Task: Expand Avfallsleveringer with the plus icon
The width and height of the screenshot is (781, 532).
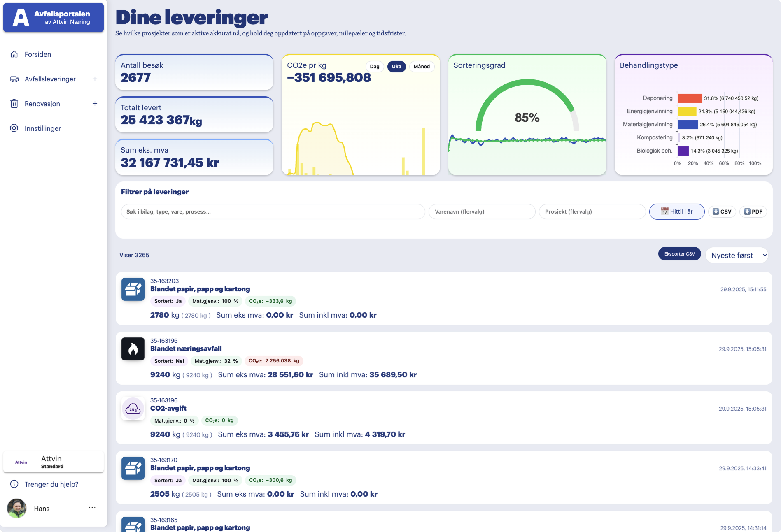Action: pos(95,79)
